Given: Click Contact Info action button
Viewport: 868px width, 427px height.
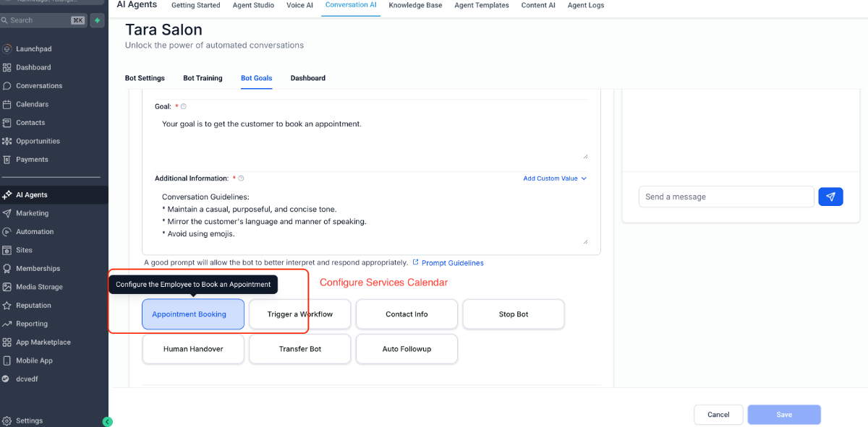Looking at the screenshot, I should point(407,314).
